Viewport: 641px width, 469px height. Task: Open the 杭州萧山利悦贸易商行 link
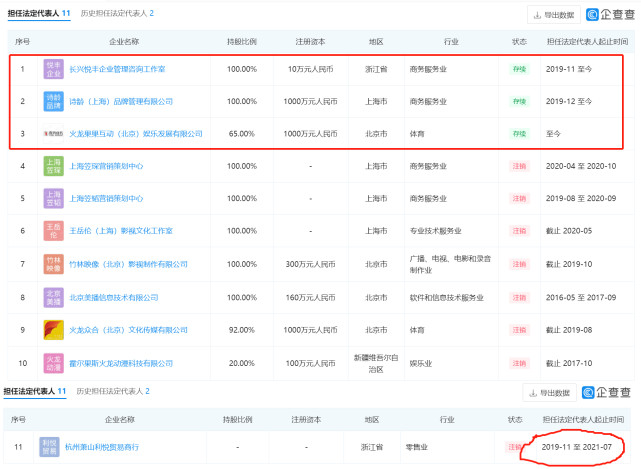tap(102, 447)
